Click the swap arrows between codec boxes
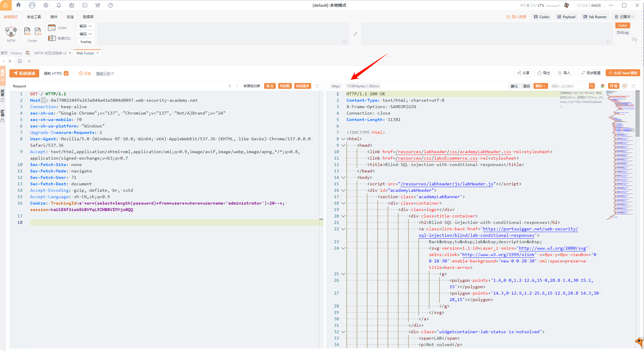The height and width of the screenshot is (351, 644). point(355,34)
